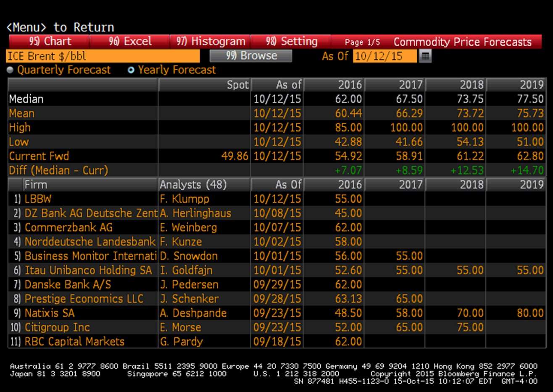
Task: Click analyst name G. Pardy
Action: 182,342
